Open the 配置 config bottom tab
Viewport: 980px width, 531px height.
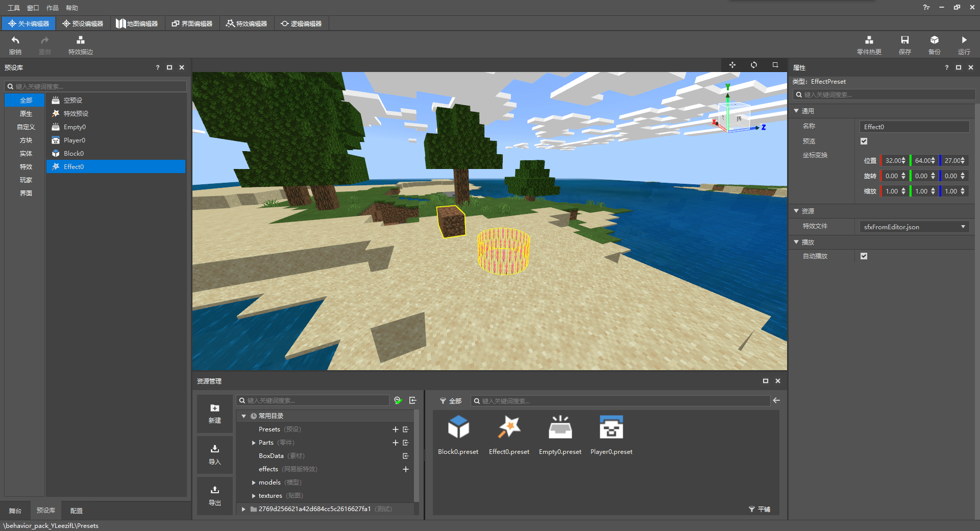pyautogui.click(x=77, y=511)
